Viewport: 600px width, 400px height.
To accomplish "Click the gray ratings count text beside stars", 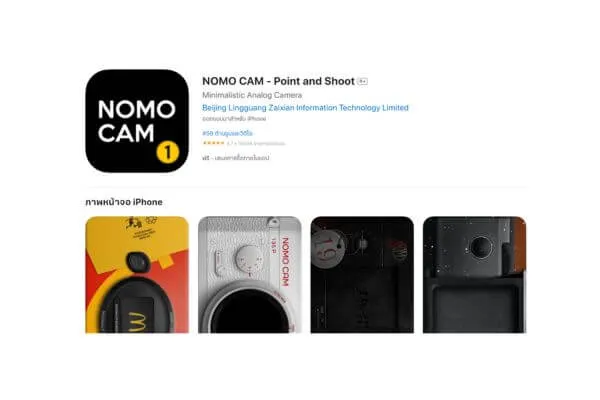I will (x=256, y=144).
